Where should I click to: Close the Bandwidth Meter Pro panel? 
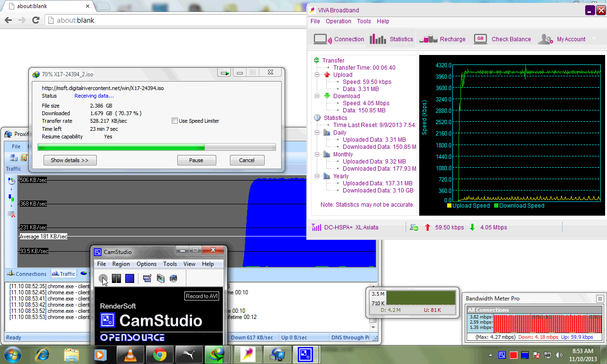599,299
